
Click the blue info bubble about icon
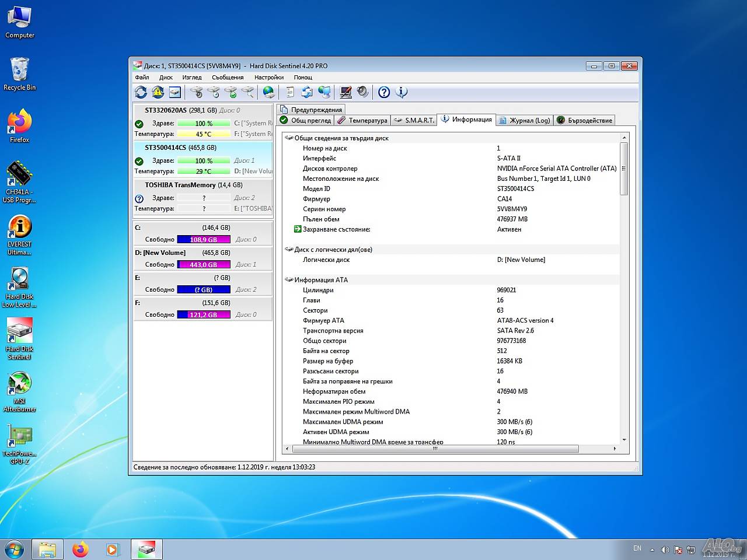(401, 92)
